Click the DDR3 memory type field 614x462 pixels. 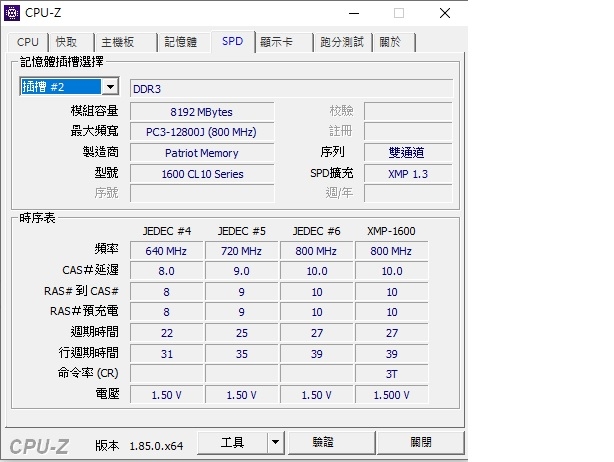coord(291,88)
